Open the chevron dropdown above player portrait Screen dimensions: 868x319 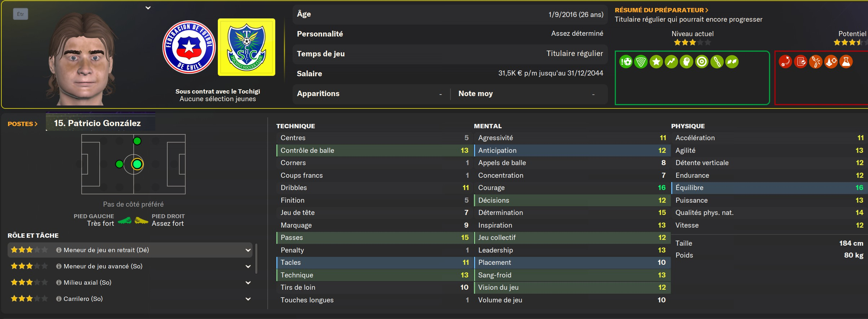pyautogui.click(x=148, y=8)
